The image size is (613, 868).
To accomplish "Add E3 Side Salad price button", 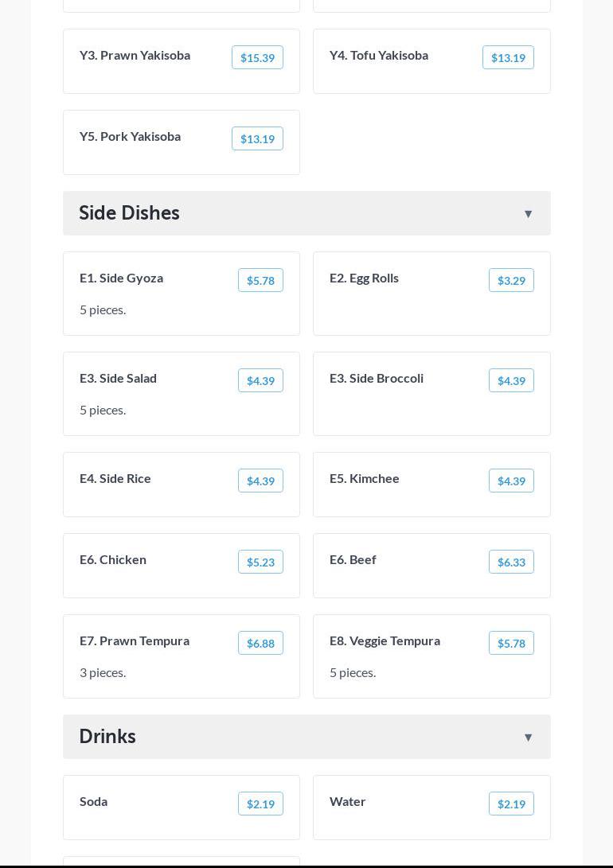I will tap(260, 380).
